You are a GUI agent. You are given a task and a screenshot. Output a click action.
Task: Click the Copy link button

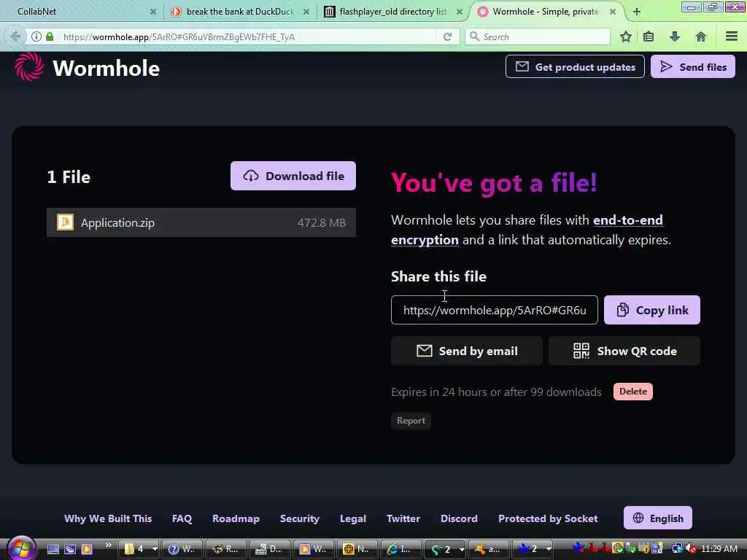[651, 310]
